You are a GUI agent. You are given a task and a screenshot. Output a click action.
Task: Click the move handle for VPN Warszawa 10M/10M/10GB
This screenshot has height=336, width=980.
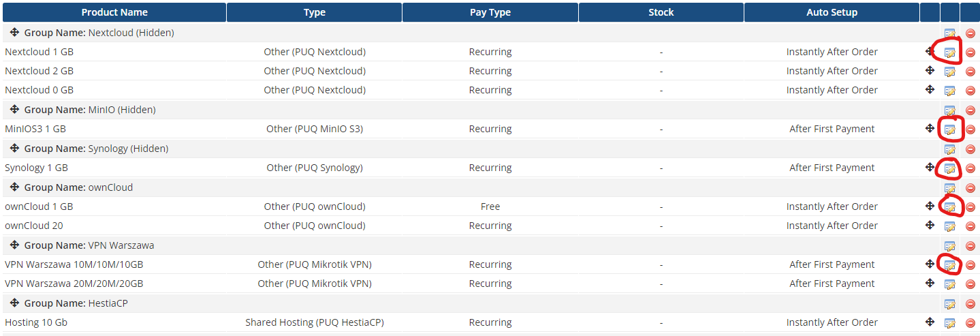[930, 264]
